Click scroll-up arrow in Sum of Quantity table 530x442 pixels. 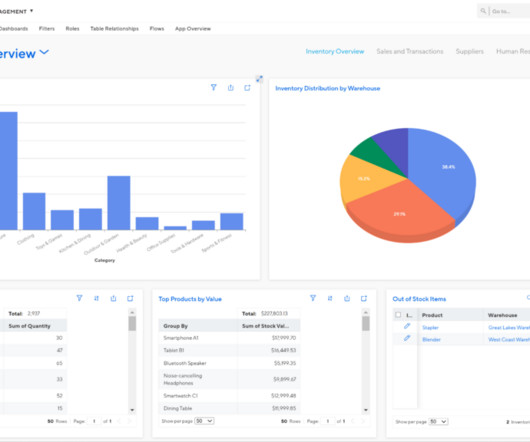click(x=132, y=312)
